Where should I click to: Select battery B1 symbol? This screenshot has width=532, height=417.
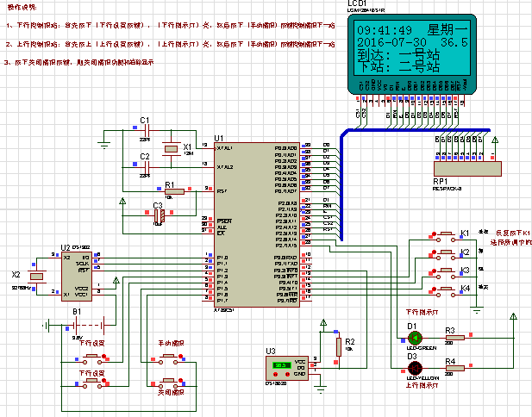91,326
